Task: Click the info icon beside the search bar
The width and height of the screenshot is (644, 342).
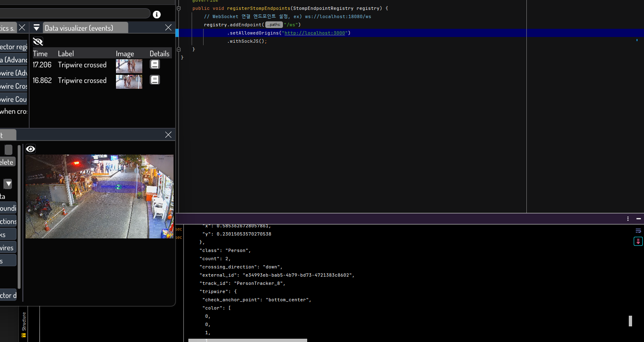Action: coord(157,14)
